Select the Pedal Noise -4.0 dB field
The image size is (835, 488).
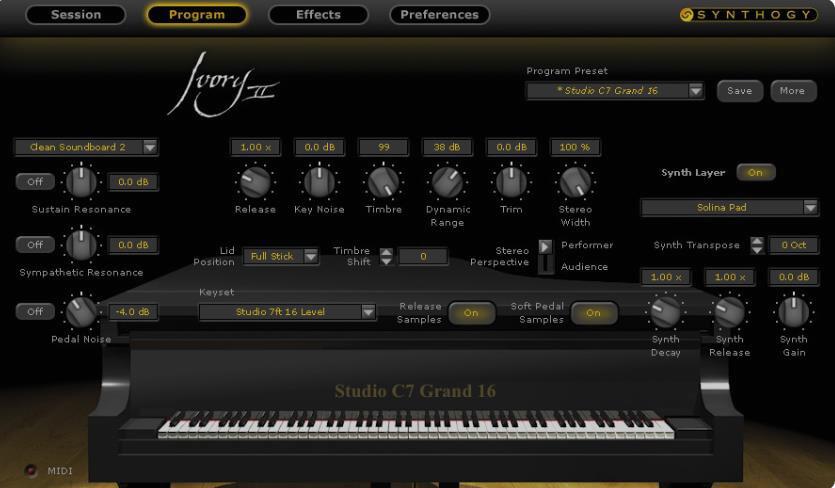133,312
